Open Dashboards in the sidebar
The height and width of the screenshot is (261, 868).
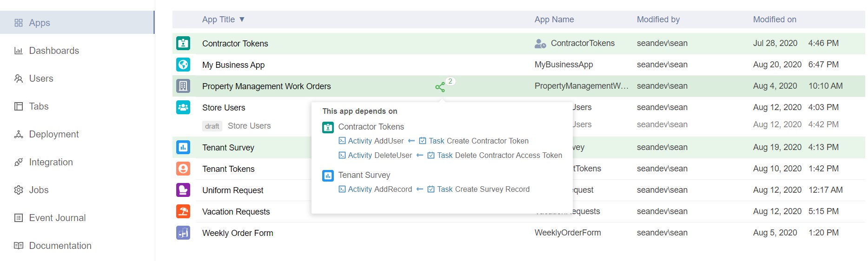(54, 51)
